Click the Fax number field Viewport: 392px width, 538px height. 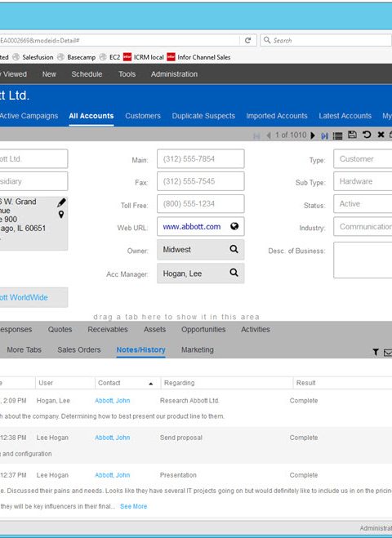point(201,181)
